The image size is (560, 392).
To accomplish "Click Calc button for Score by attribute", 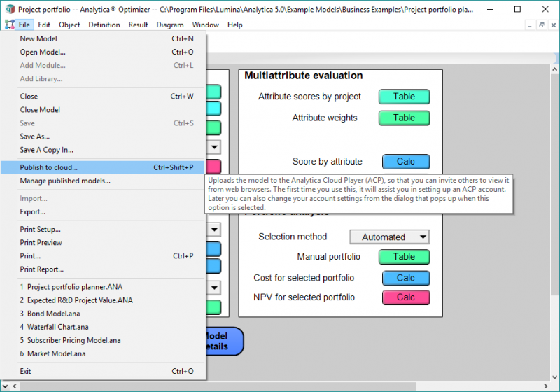I will tap(406, 162).
